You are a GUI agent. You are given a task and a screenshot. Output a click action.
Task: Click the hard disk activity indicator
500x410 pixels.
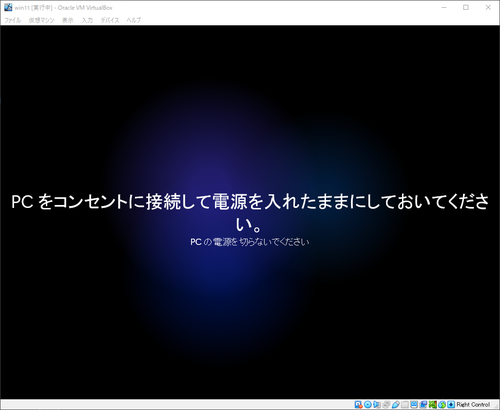[358, 404]
